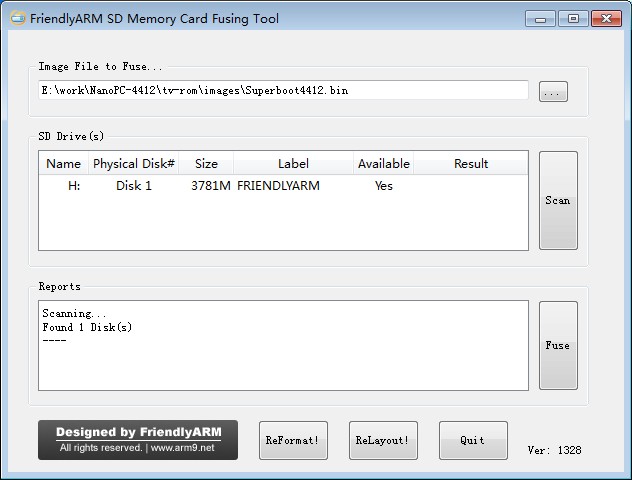The image size is (632, 480).
Task: Click the 'Scanning...' report line
Action: pos(74,313)
